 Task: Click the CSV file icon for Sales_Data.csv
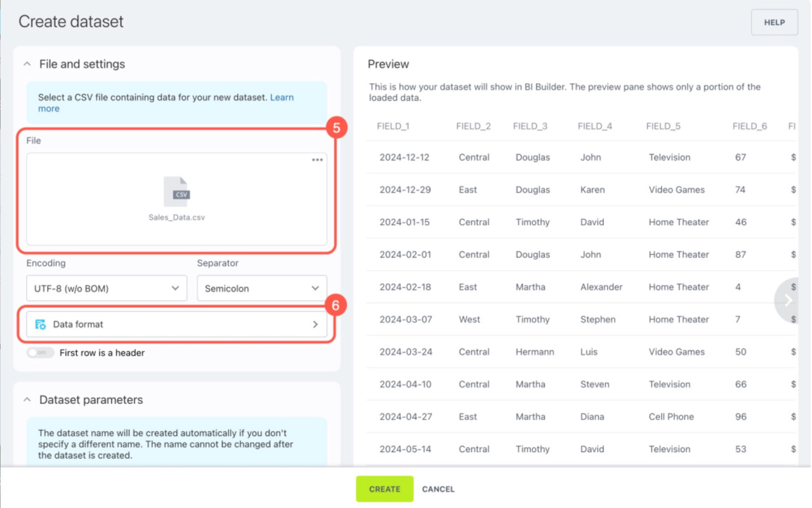176,192
